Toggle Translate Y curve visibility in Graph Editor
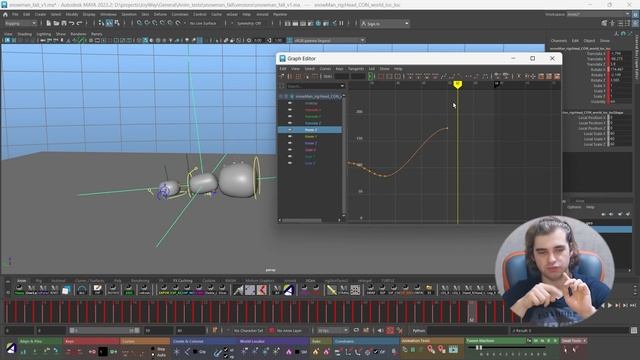The image size is (640, 360). 290,116
